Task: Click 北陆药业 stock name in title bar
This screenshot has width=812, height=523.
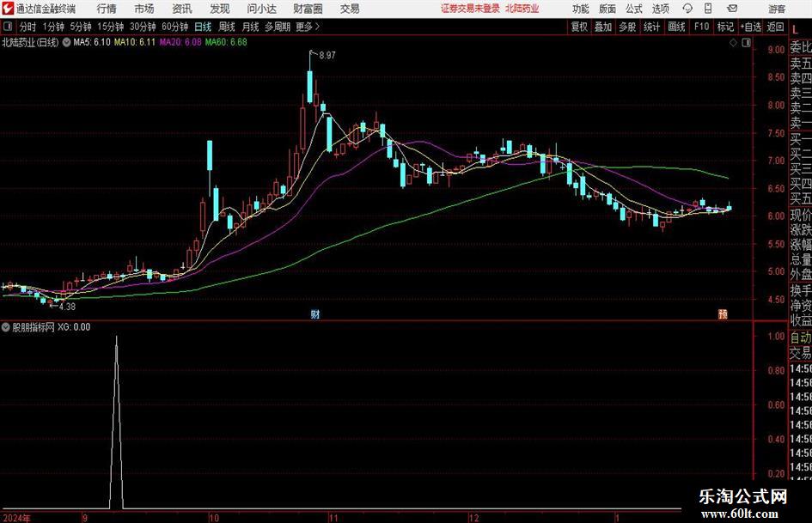Action: (x=522, y=9)
